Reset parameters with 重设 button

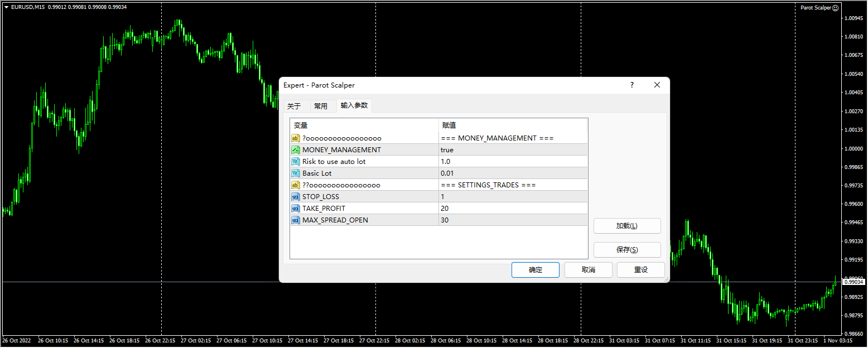point(641,270)
